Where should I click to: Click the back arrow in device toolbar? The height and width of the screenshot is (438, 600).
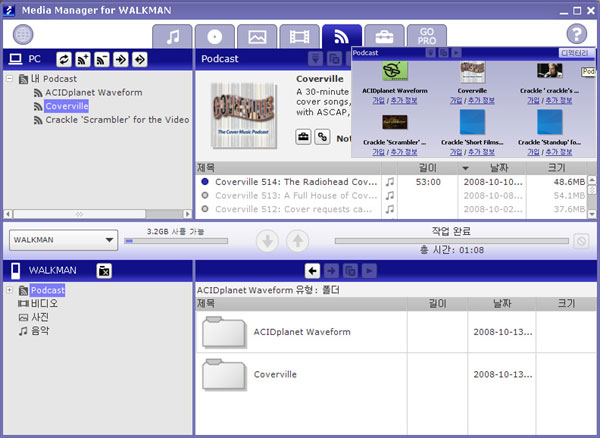pyautogui.click(x=312, y=271)
